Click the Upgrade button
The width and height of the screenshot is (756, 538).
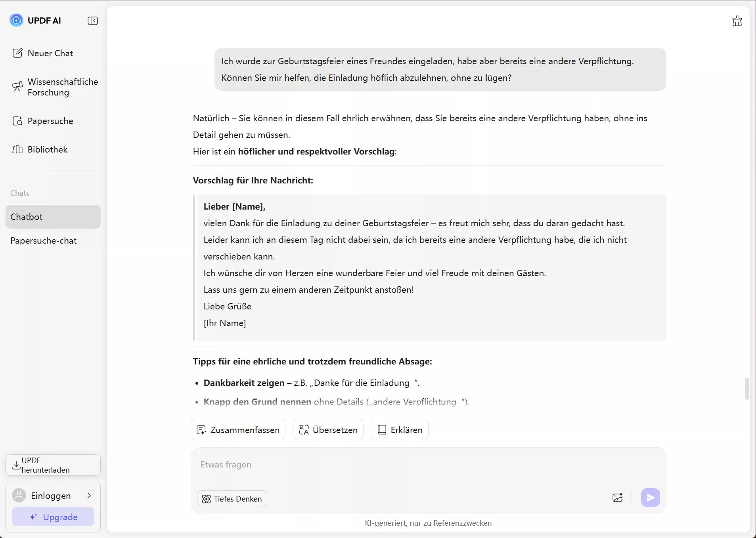coord(53,517)
